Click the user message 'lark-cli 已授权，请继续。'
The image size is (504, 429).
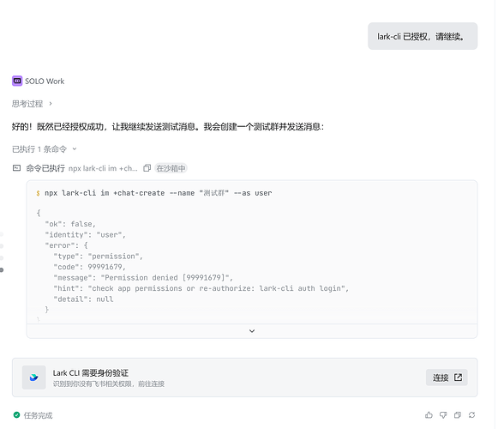point(423,36)
